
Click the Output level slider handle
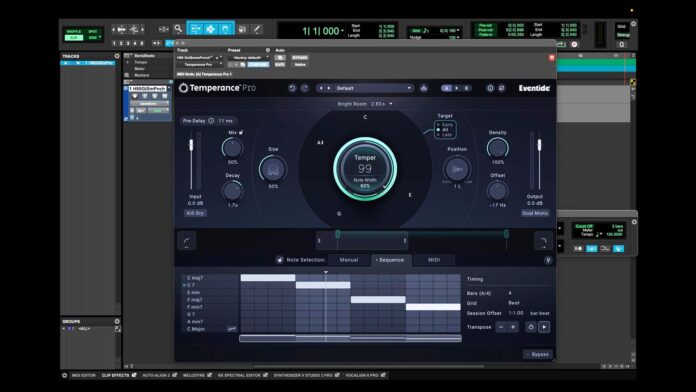pyautogui.click(x=539, y=145)
